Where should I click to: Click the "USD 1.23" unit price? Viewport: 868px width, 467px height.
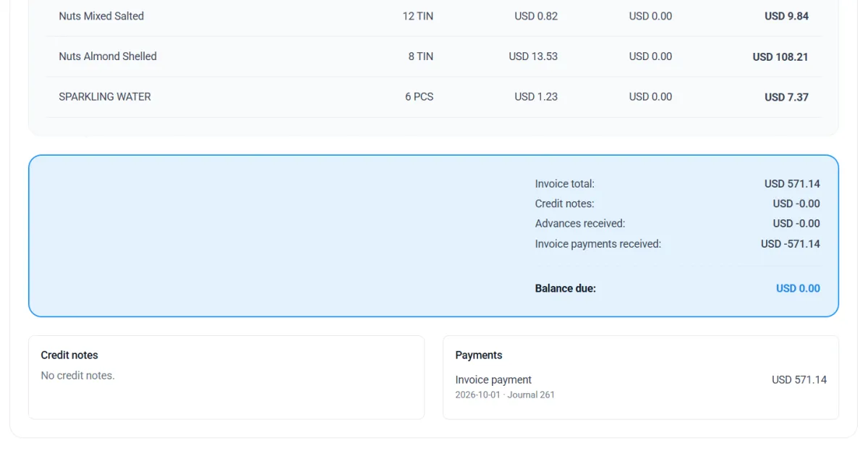(536, 97)
